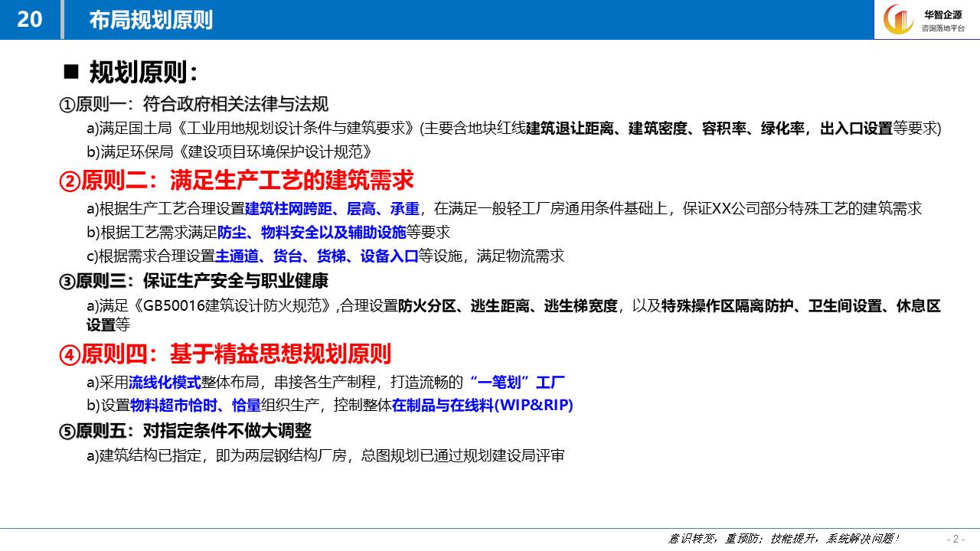This screenshot has height=551, width=980.
Task: Click the text 出入口设置 in principle one
Action: click(x=856, y=129)
